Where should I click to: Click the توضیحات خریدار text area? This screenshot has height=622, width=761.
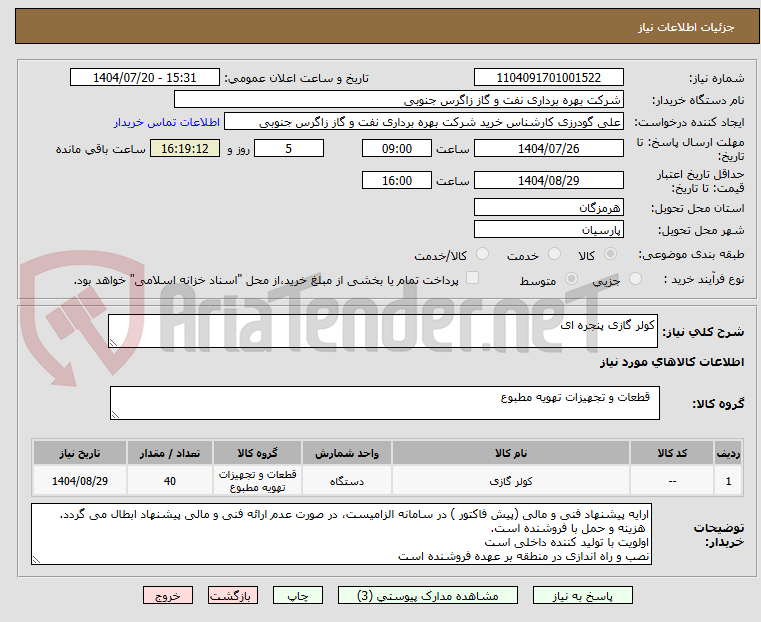click(341, 534)
